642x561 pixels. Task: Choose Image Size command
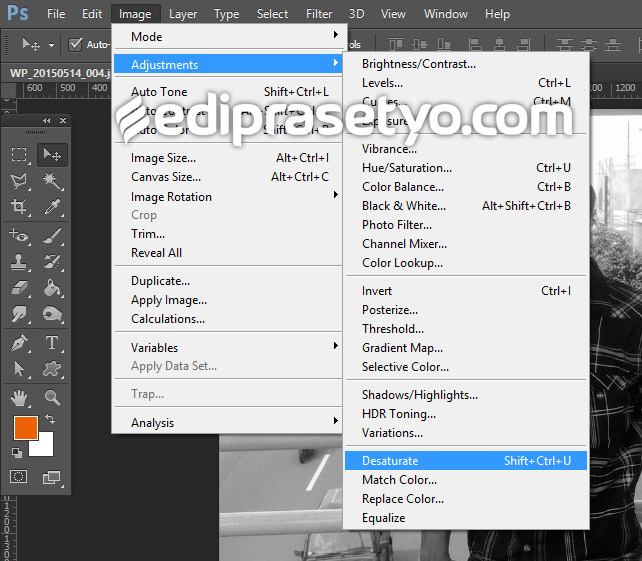(x=228, y=158)
